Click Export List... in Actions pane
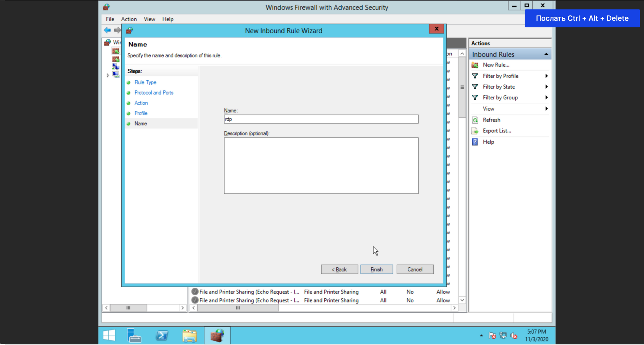Screen dimensions: 644x345 pyautogui.click(x=497, y=131)
